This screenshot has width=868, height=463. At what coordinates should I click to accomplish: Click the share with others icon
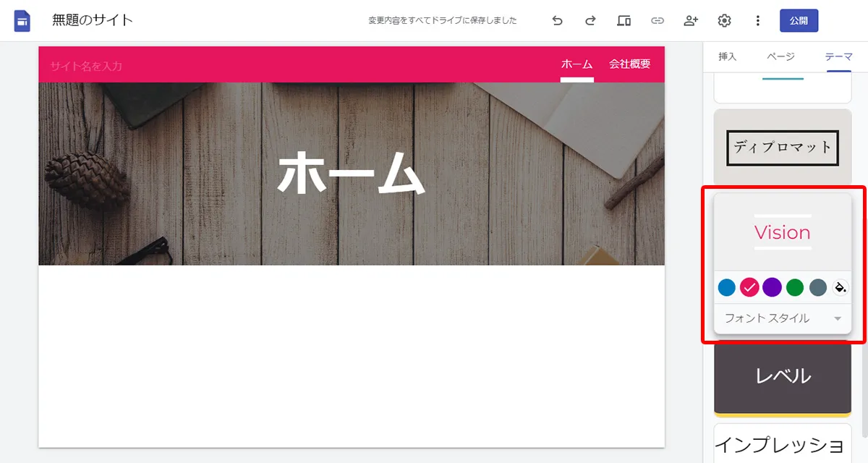690,20
